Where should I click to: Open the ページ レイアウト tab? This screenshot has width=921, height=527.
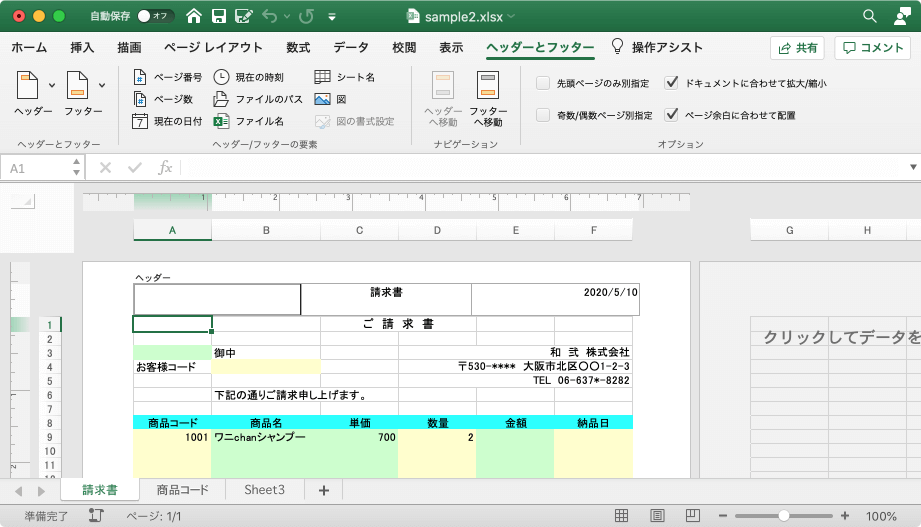tap(213, 48)
